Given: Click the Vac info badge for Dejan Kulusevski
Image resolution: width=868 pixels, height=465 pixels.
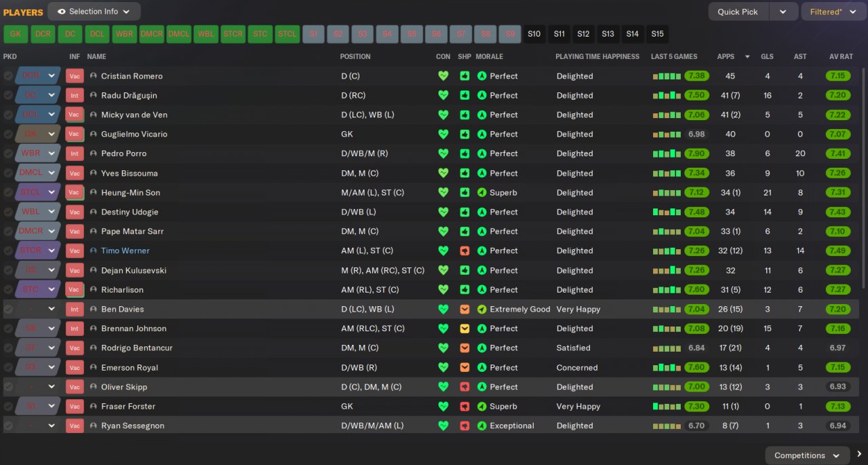Looking at the screenshot, I should pyautogui.click(x=75, y=270).
